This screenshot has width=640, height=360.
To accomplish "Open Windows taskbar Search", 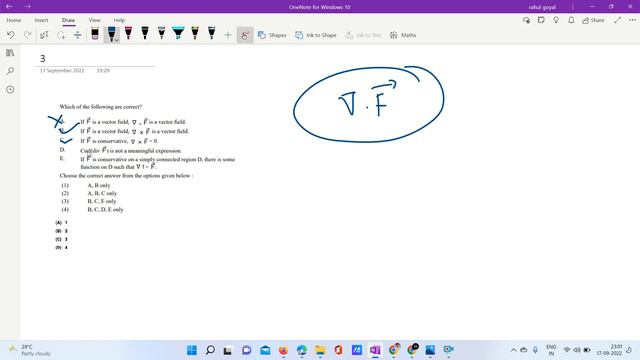I will (x=210, y=350).
